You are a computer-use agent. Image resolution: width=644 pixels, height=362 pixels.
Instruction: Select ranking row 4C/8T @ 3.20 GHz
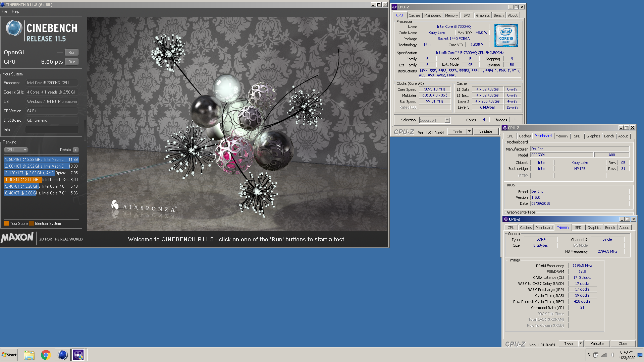click(41, 186)
